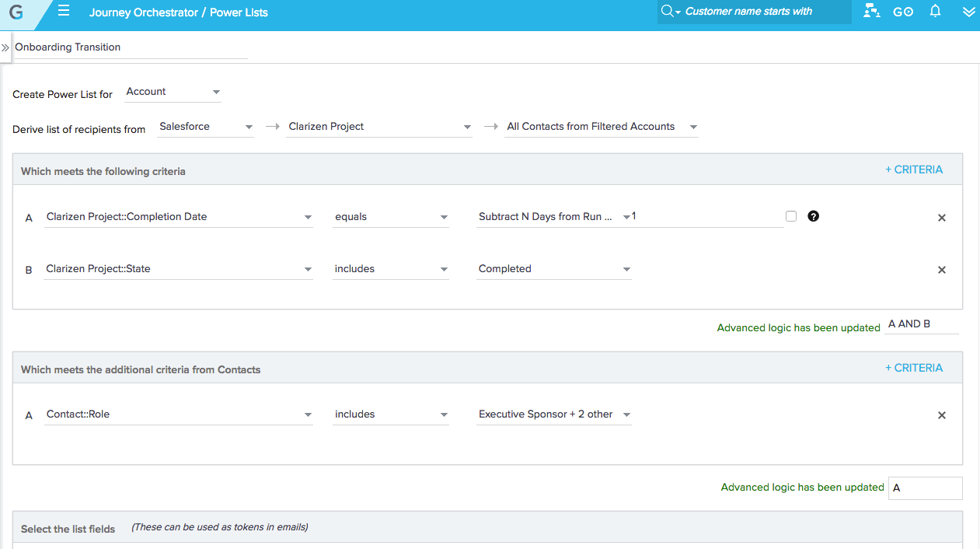Open the Account dropdown for Power List

point(173,92)
